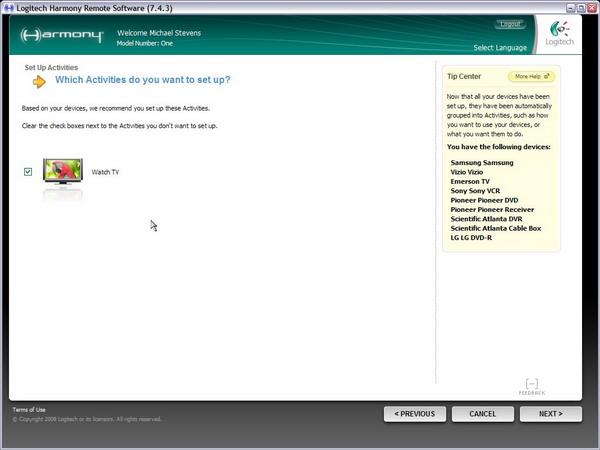Screen dimensions: 600x450
Task: Minimize the Harmony Remote Software window
Action: (571, 8)
